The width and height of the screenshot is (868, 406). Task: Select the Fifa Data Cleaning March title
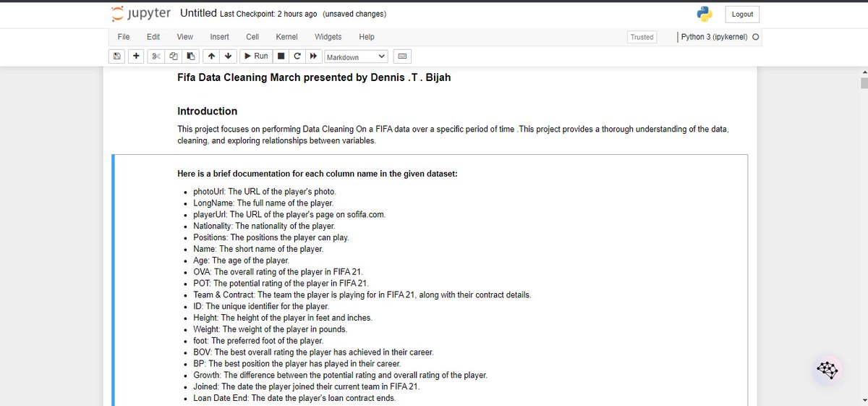[314, 77]
